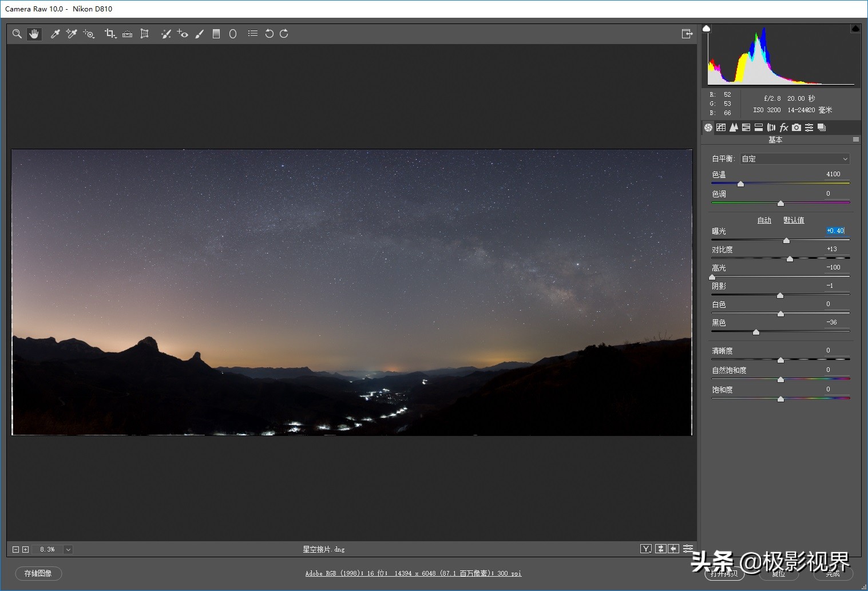Open workflow options link Adobe RGB (1998)
868x591 pixels.
coord(413,573)
